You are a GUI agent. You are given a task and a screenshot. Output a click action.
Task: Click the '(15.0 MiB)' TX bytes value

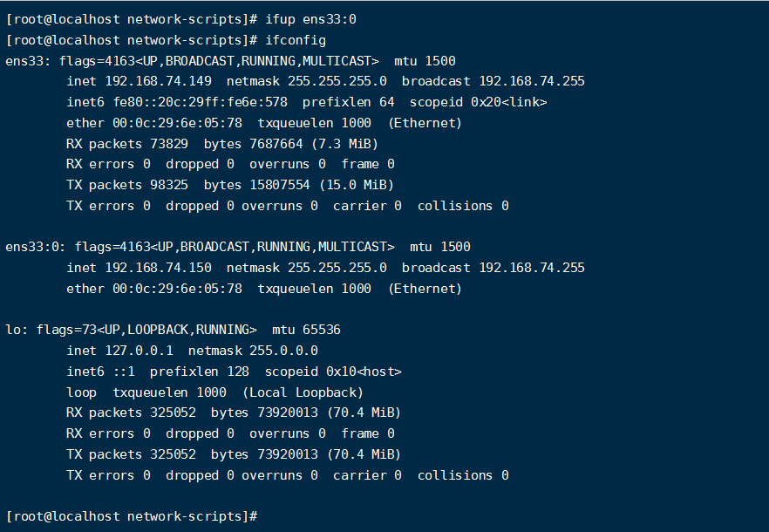click(357, 185)
